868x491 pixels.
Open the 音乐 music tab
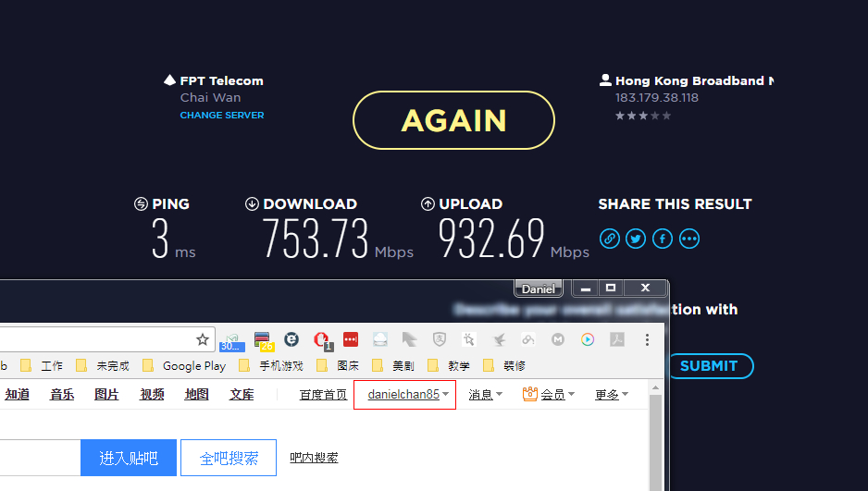tap(62, 394)
